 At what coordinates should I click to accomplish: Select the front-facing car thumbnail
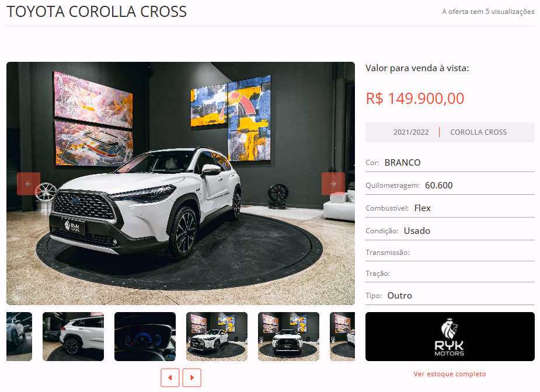point(288,337)
